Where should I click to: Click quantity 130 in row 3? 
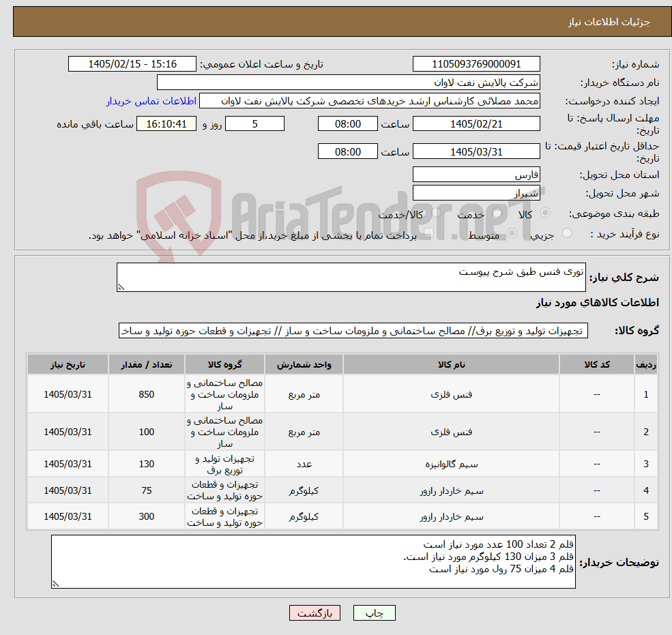click(147, 464)
